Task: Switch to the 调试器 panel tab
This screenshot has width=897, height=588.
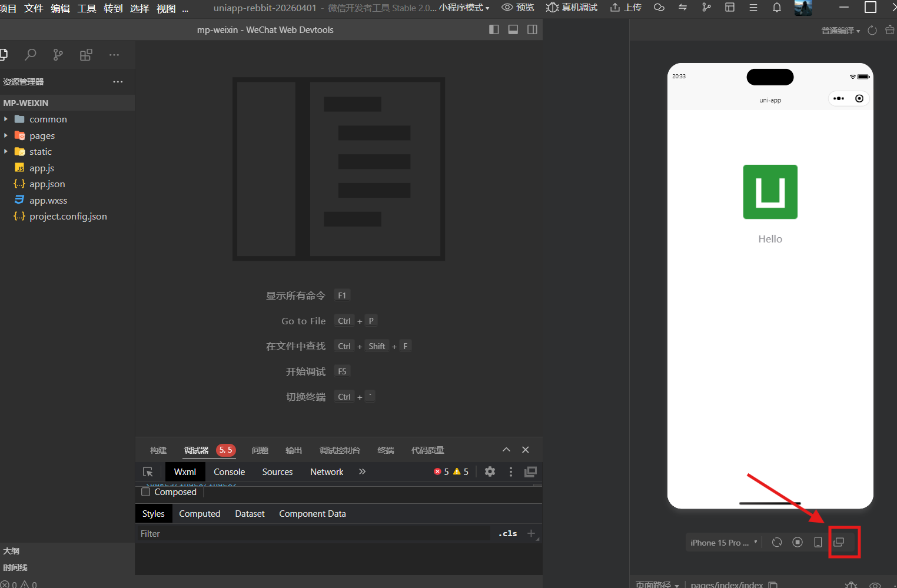Action: (x=196, y=450)
